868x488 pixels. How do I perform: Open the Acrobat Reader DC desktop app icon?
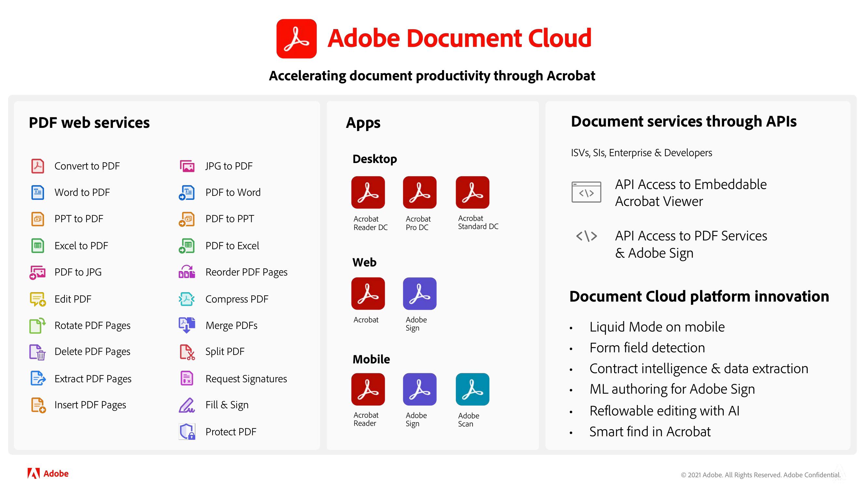368,192
